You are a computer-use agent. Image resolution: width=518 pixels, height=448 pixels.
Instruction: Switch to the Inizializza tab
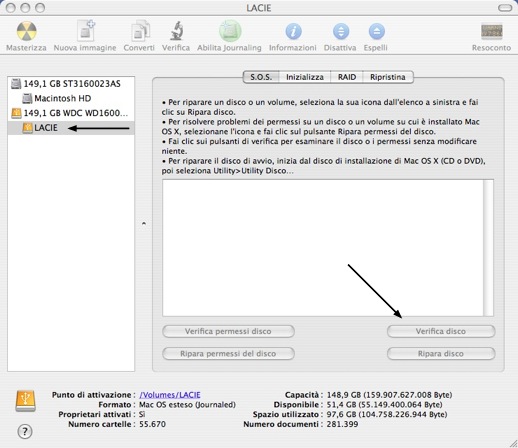(305, 77)
